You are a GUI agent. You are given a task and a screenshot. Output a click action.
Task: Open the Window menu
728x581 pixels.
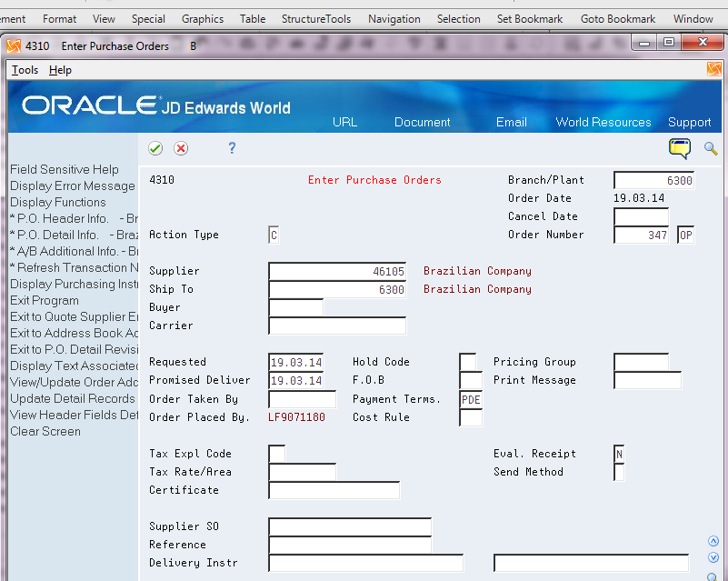click(693, 19)
